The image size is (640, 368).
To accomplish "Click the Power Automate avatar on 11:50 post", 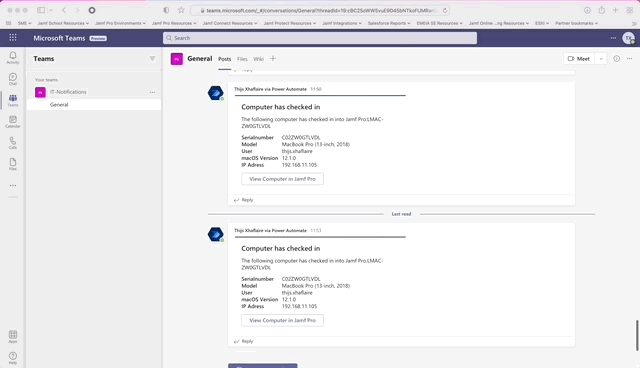I will click(216, 93).
